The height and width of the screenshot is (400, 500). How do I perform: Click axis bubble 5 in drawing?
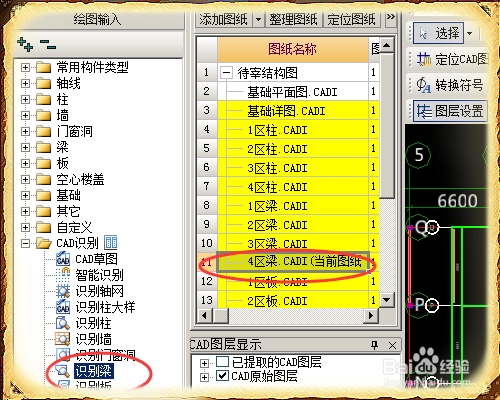(x=418, y=155)
